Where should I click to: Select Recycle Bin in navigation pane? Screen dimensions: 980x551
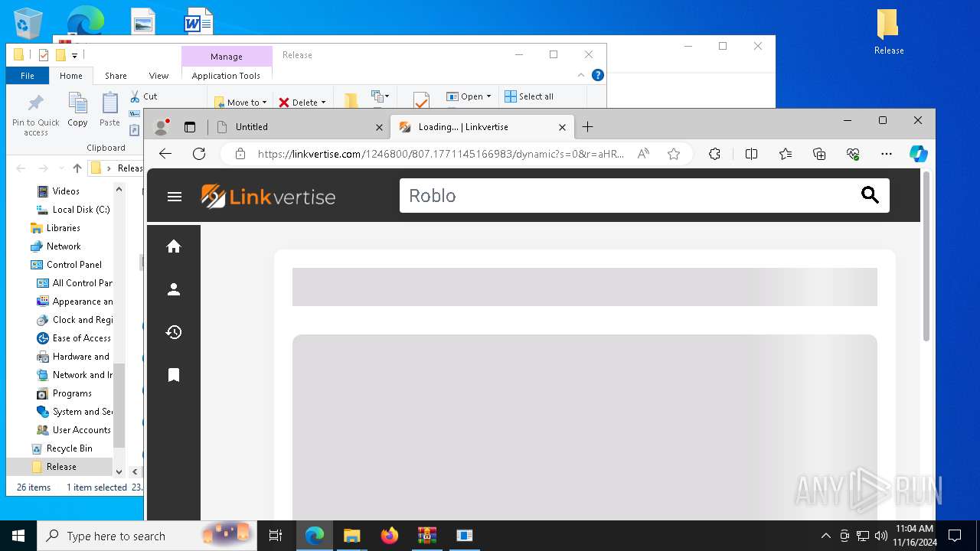61,448
